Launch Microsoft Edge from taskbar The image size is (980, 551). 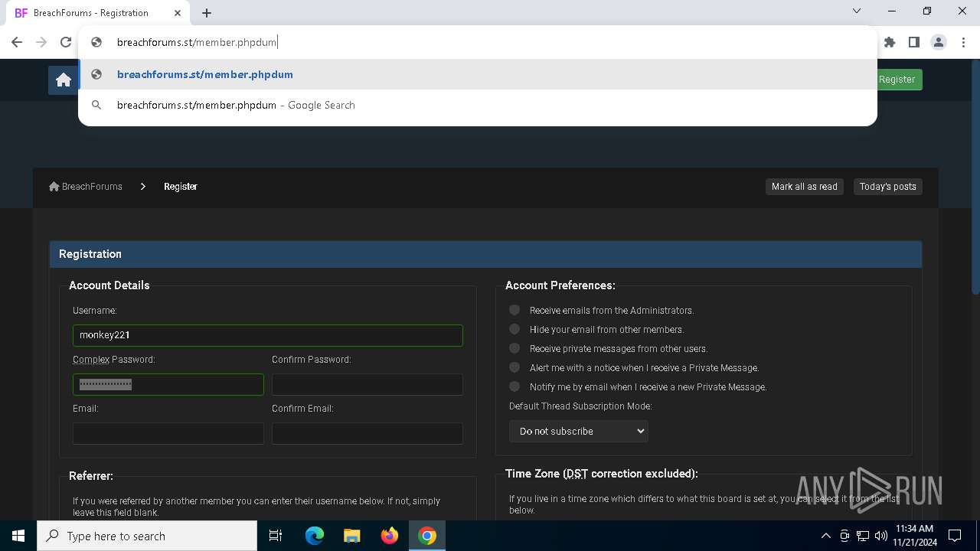pos(315,536)
